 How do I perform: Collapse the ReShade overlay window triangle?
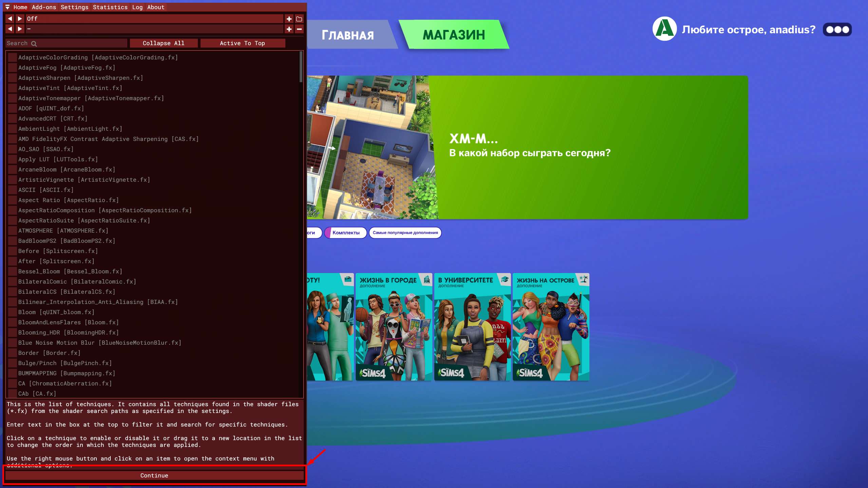click(x=7, y=7)
